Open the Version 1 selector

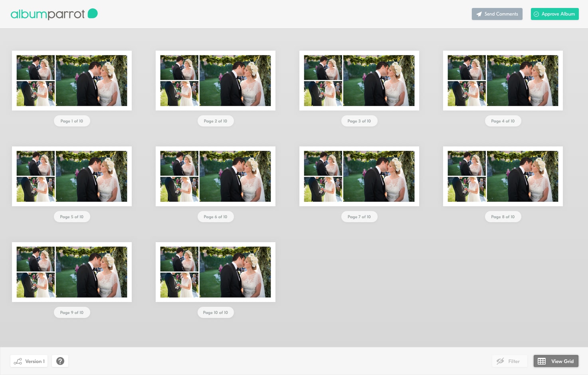(29, 361)
